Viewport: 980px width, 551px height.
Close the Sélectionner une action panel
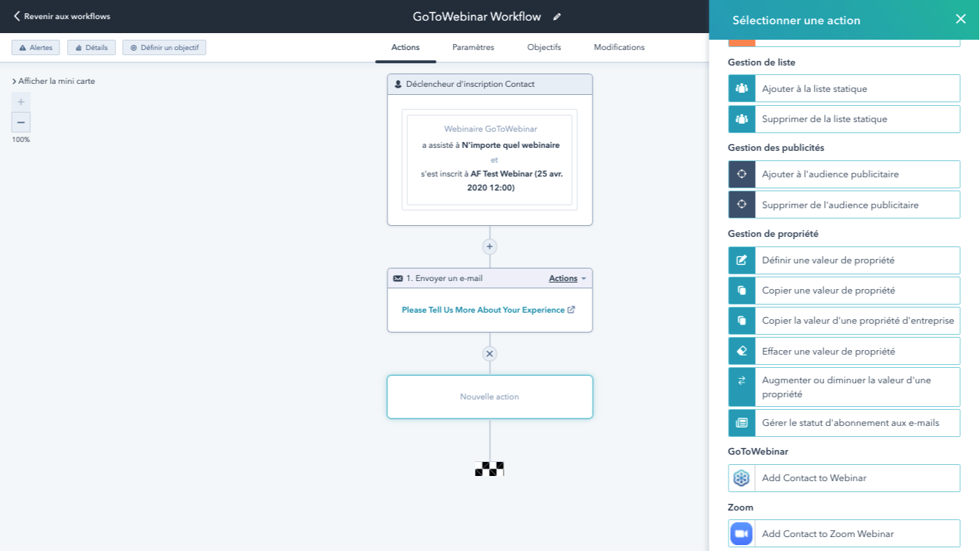click(x=960, y=19)
